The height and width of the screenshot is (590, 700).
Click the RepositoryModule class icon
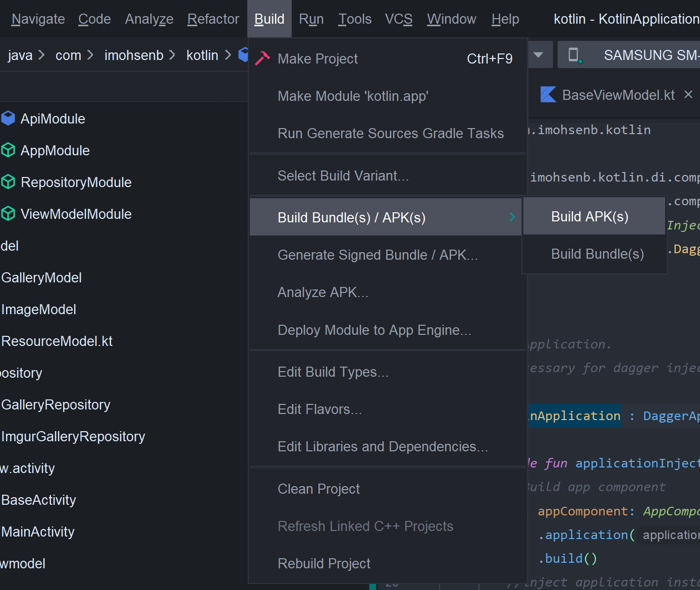pyautogui.click(x=8, y=182)
